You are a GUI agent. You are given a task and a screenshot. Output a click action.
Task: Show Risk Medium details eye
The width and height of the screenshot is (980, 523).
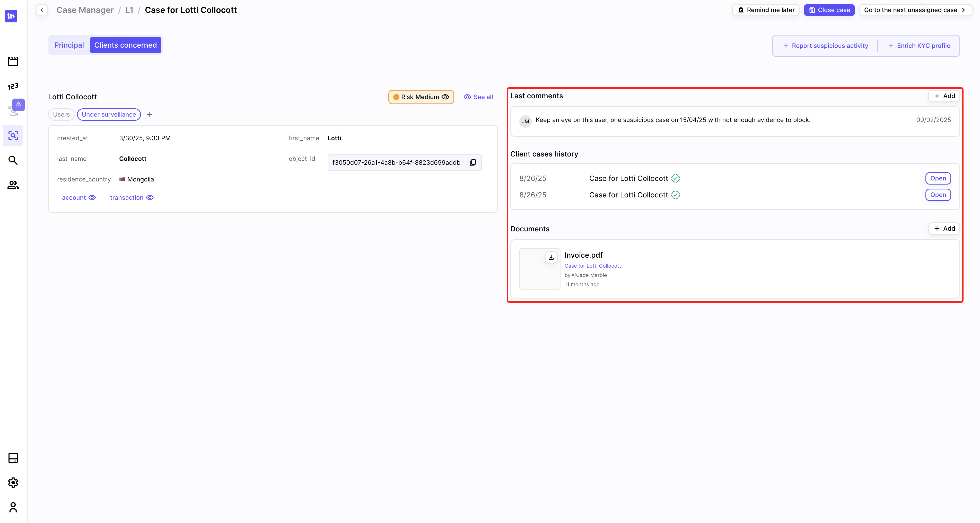[x=445, y=97]
